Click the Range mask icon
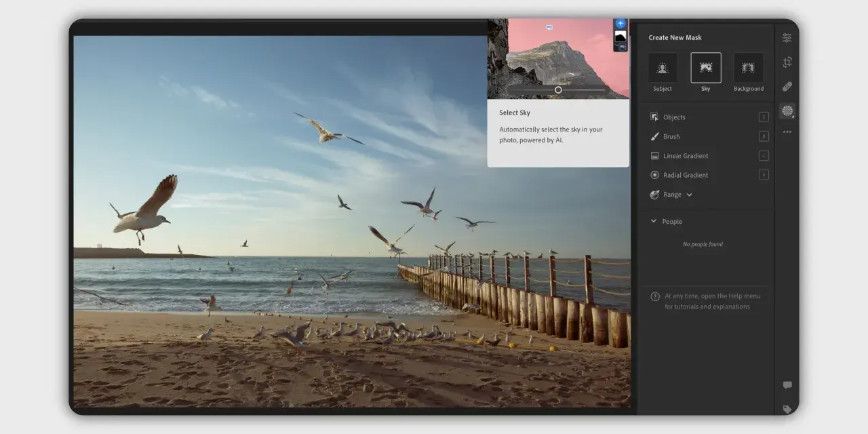 click(x=654, y=195)
